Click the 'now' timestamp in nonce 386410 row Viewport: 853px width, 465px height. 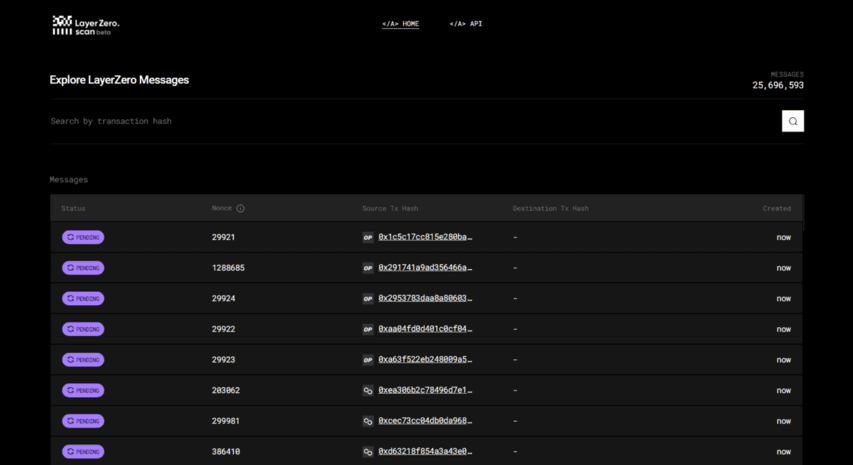784,451
